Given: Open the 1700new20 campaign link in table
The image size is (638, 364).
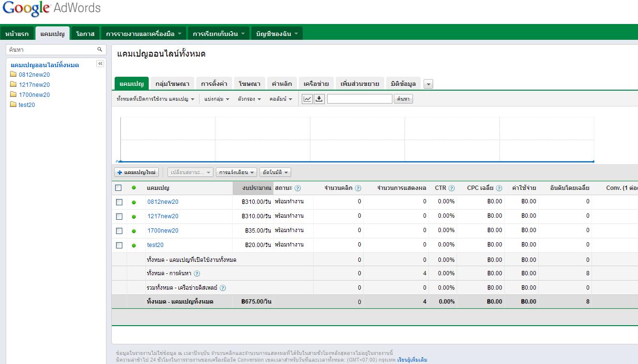Looking at the screenshot, I should (163, 231).
